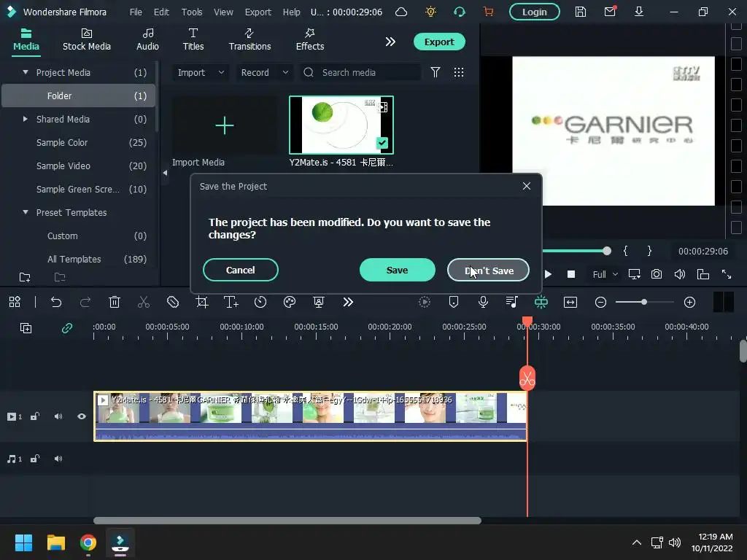Viewport: 747px width, 560px height.
Task: Click the lightbulb tips icon
Action: click(x=430, y=12)
